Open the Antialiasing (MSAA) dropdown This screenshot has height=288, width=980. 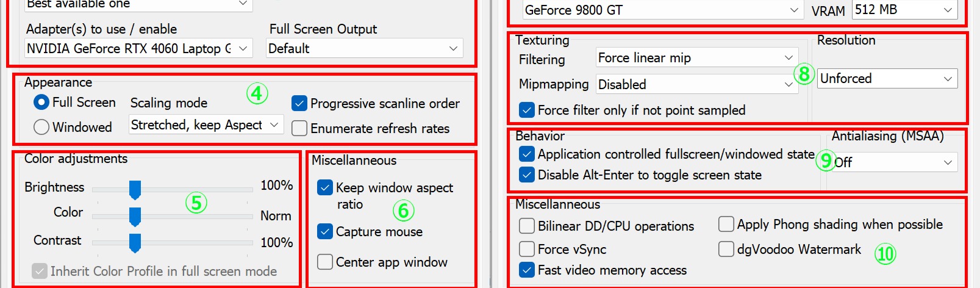[893, 162]
